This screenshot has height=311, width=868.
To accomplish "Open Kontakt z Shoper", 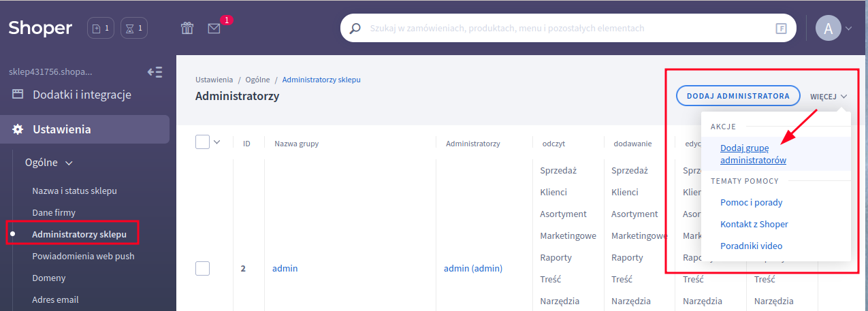I will [754, 224].
